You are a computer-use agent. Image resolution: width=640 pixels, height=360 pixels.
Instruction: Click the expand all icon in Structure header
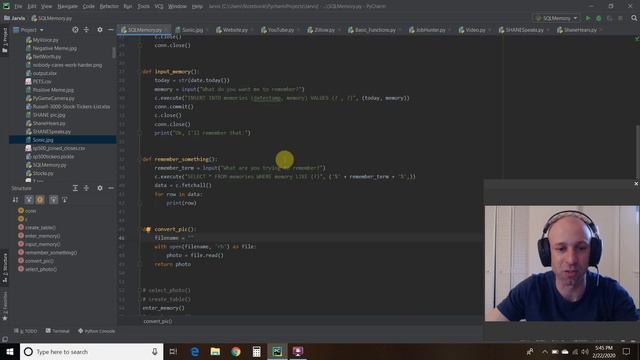tap(86, 188)
